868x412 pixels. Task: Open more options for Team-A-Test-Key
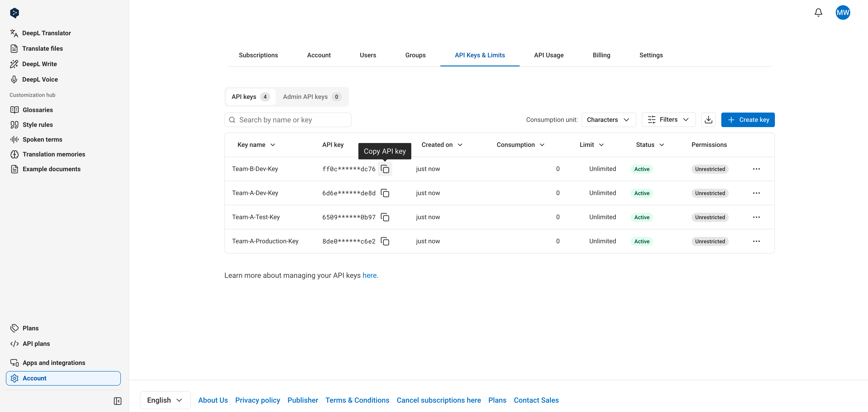(x=756, y=217)
